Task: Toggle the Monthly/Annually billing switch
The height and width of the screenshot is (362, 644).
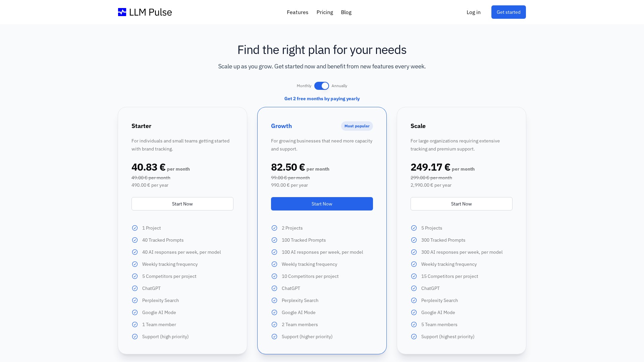Action: [322, 86]
